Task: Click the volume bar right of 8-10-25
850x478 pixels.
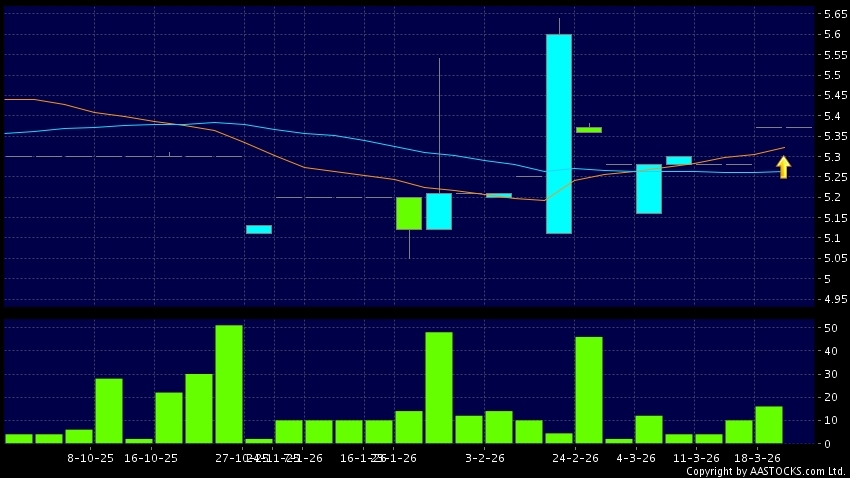Action: [109, 410]
